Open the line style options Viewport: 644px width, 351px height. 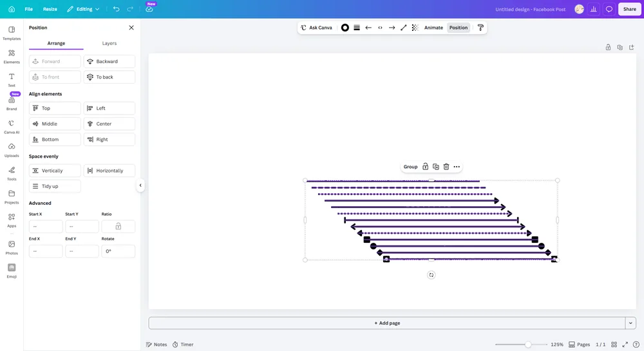(357, 28)
